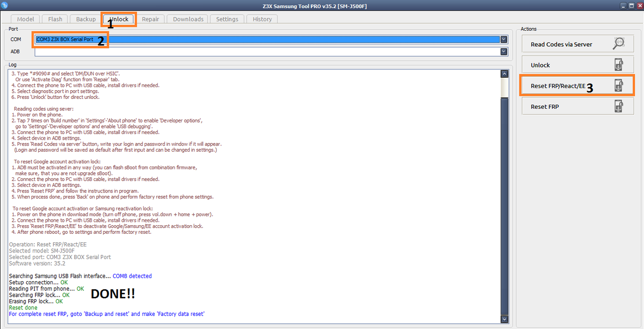The width and height of the screenshot is (644, 329).
Task: Click log line 'Operation: Reset FRP/React/EE'
Action: pos(48,244)
